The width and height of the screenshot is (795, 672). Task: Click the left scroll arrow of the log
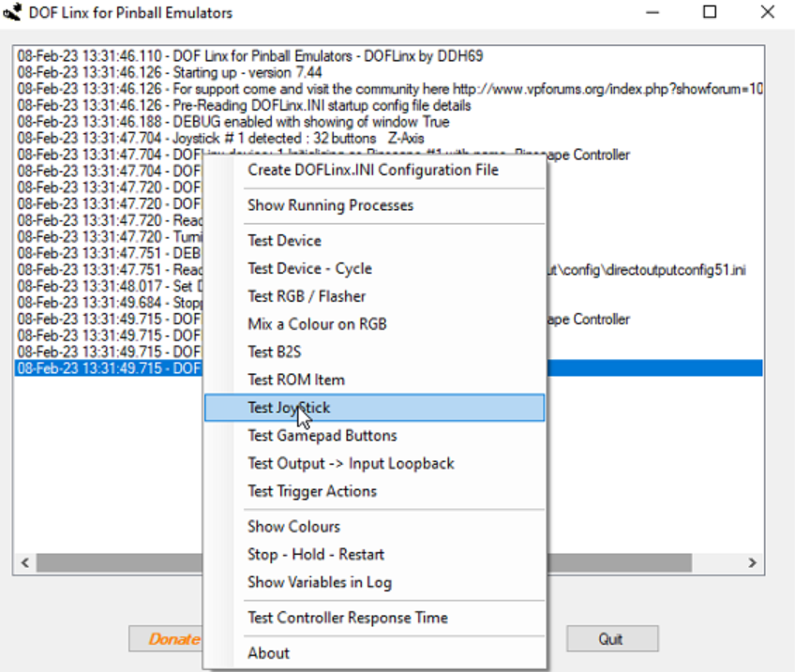tap(24, 562)
